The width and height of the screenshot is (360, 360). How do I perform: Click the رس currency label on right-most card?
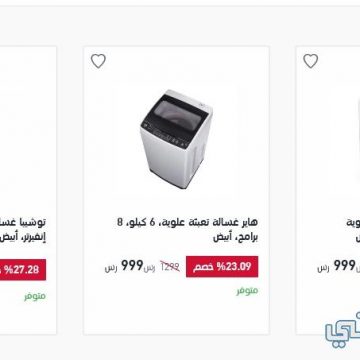coord(323,268)
